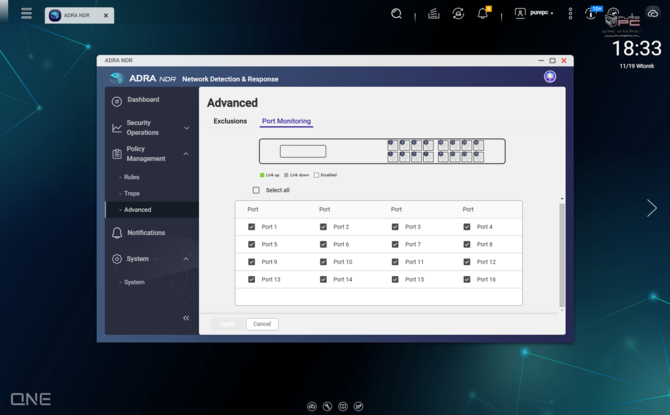Uncheck Port 7 checkbox
This screenshot has height=415, width=670.
click(x=395, y=244)
